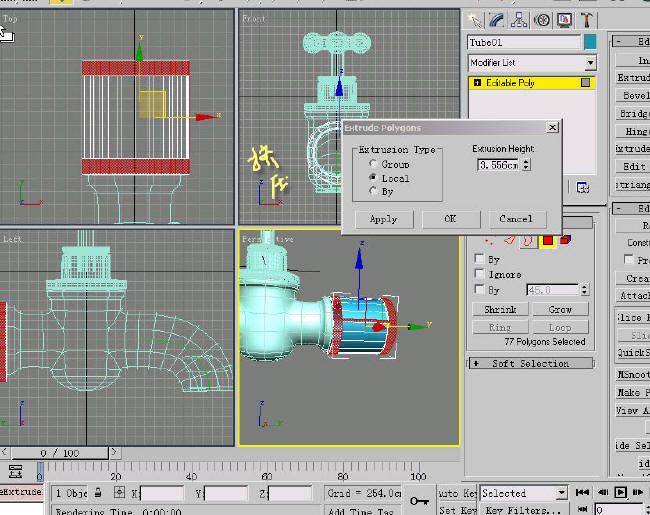
Task: Click time slider right arrow
Action: click(115, 452)
